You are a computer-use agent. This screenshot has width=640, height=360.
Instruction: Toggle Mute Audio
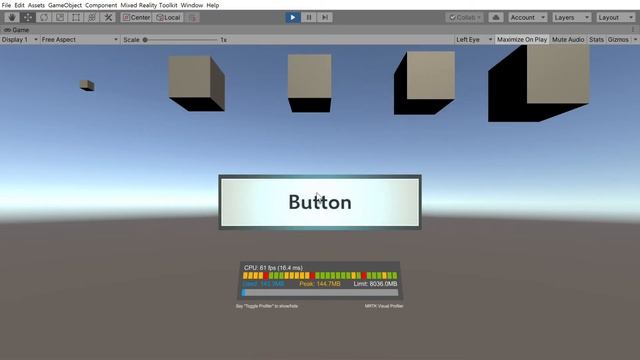click(x=568, y=40)
